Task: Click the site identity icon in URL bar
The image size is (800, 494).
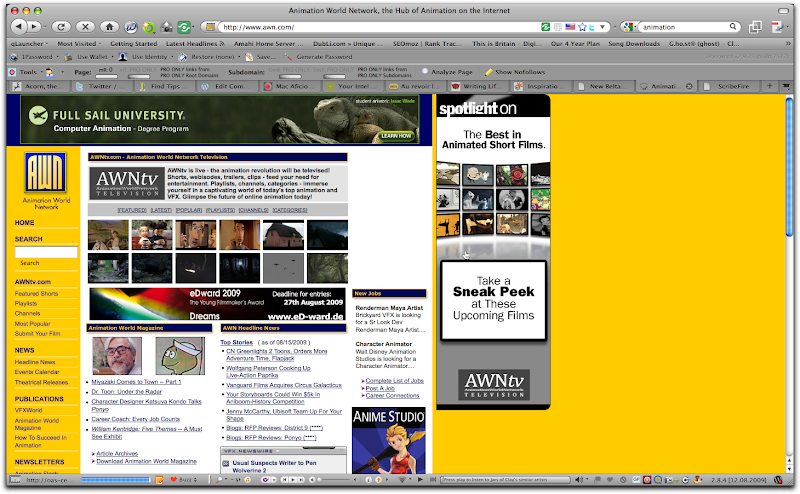Action: click(x=210, y=27)
